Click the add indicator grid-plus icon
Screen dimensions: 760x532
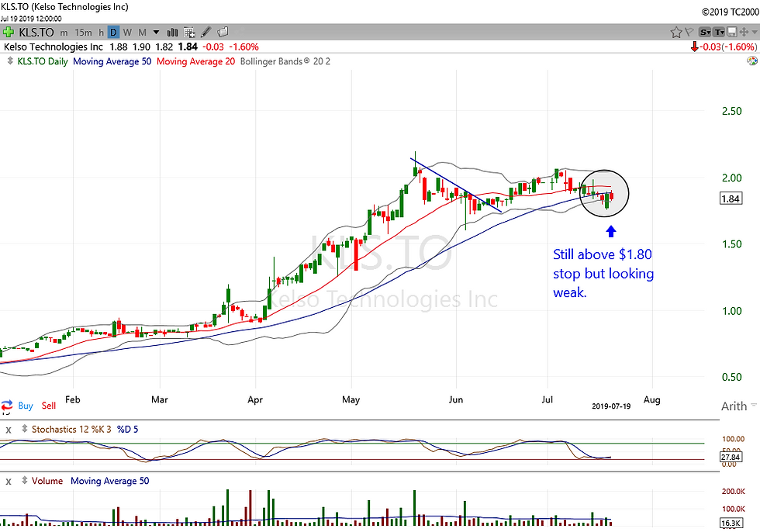tap(189, 33)
